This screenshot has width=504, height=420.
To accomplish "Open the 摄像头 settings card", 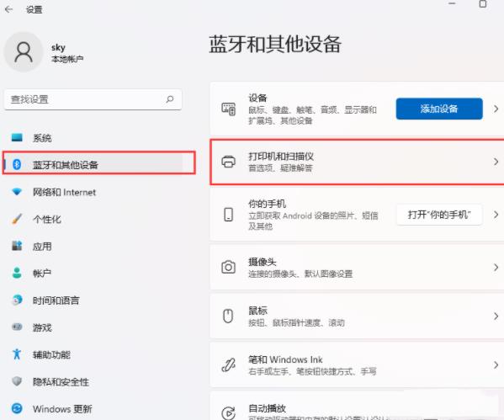I will coord(357,268).
